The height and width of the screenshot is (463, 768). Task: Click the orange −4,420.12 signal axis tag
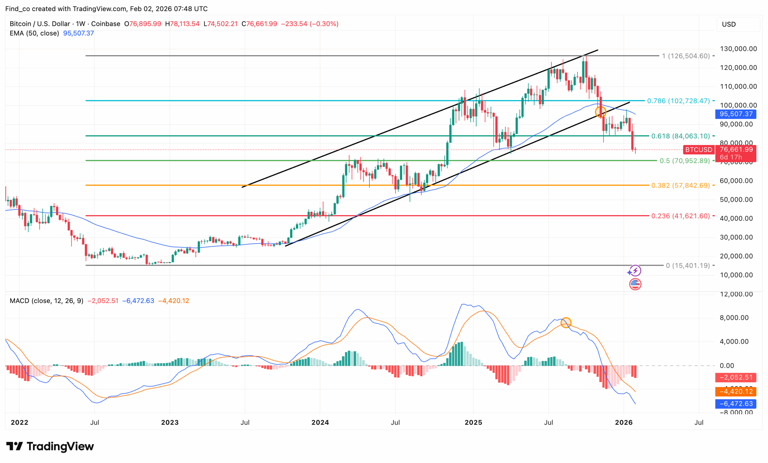click(736, 391)
